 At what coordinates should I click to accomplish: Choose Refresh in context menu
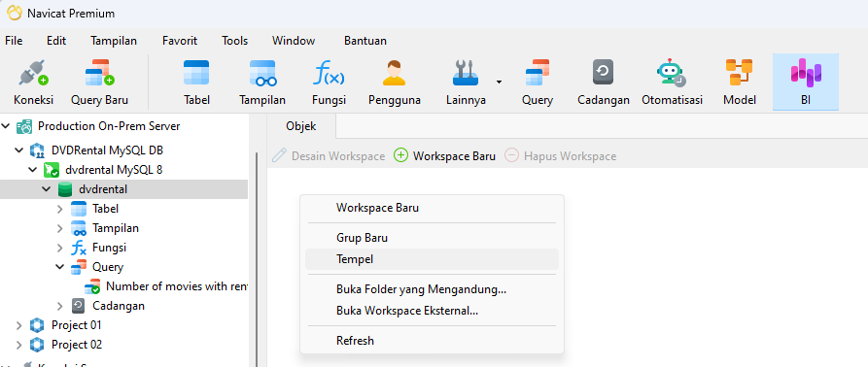(432, 341)
